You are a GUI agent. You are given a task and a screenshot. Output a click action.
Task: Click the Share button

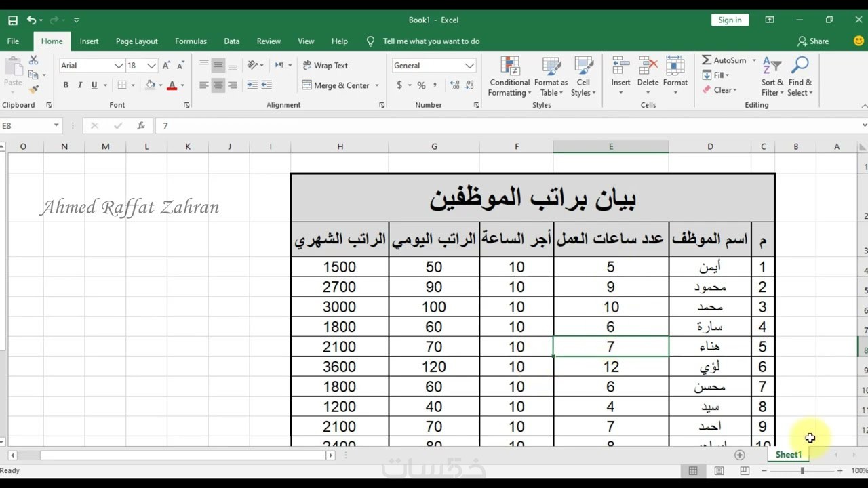click(x=813, y=41)
